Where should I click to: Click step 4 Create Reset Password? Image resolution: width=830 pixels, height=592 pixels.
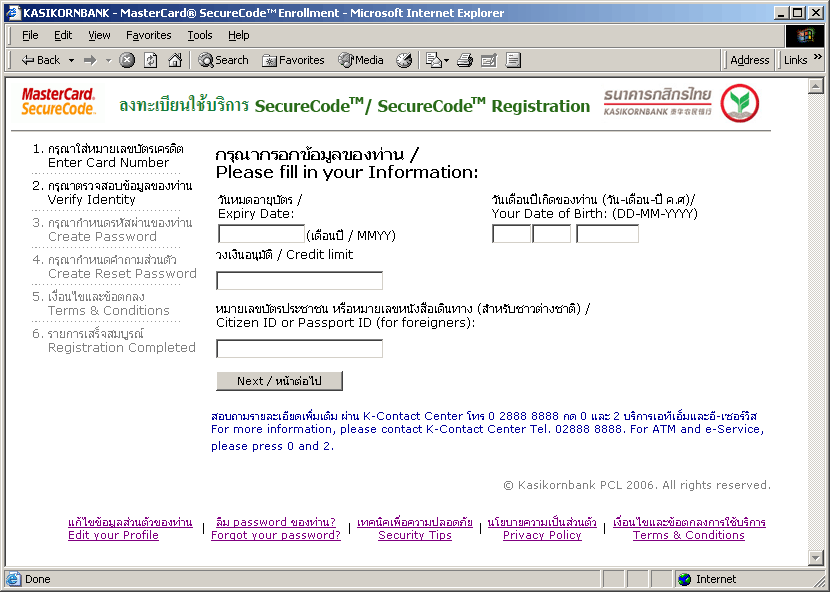point(114,267)
